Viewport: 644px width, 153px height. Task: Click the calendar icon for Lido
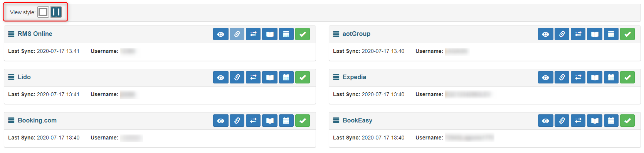[x=286, y=77]
